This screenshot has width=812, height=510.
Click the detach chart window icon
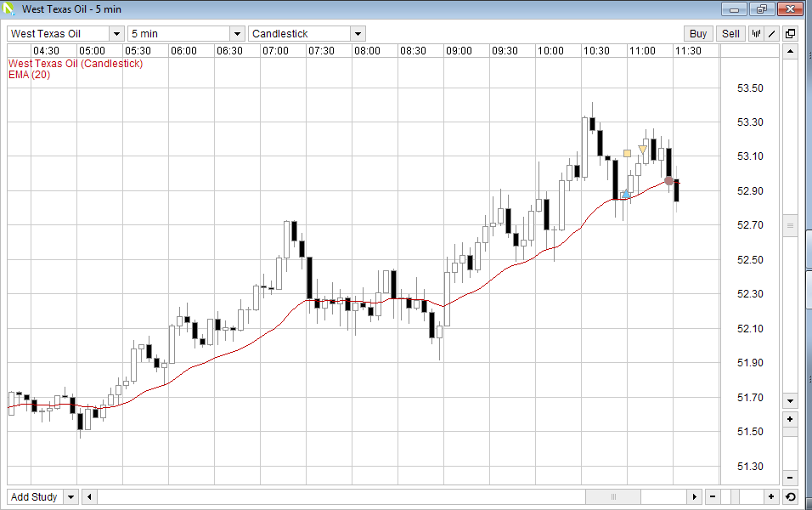(790, 34)
